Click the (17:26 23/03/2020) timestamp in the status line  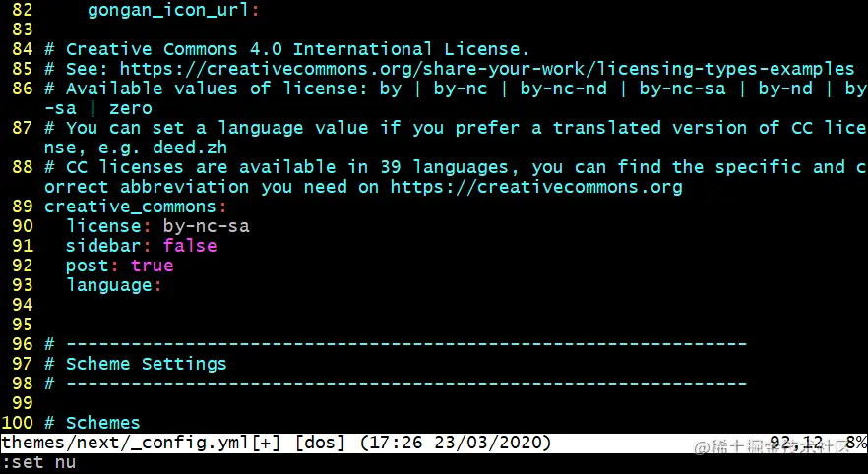[x=455, y=444]
